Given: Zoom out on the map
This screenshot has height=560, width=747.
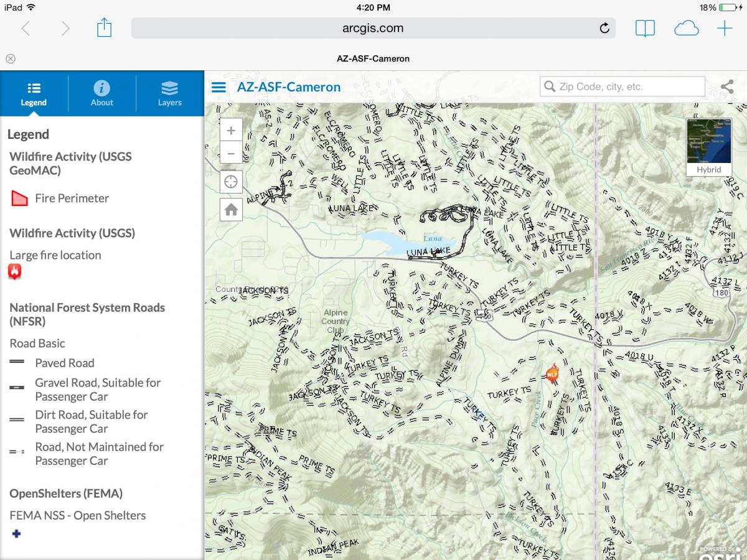Looking at the screenshot, I should (x=231, y=152).
